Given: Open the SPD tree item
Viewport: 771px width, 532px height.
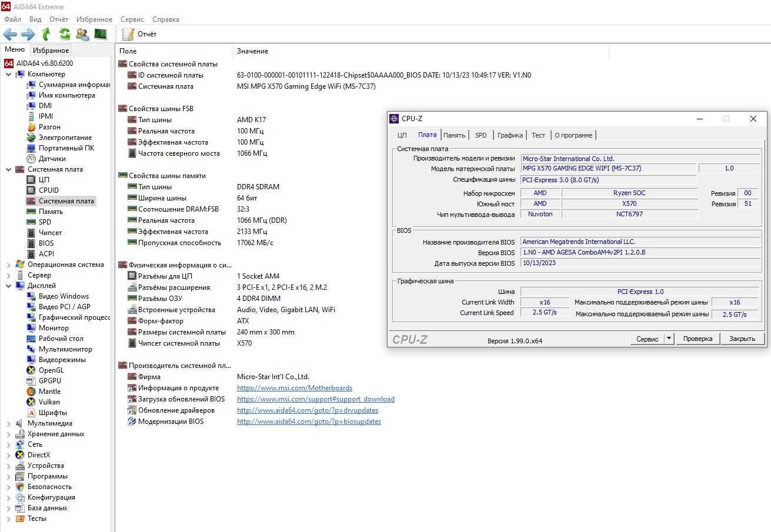Looking at the screenshot, I should [45, 222].
